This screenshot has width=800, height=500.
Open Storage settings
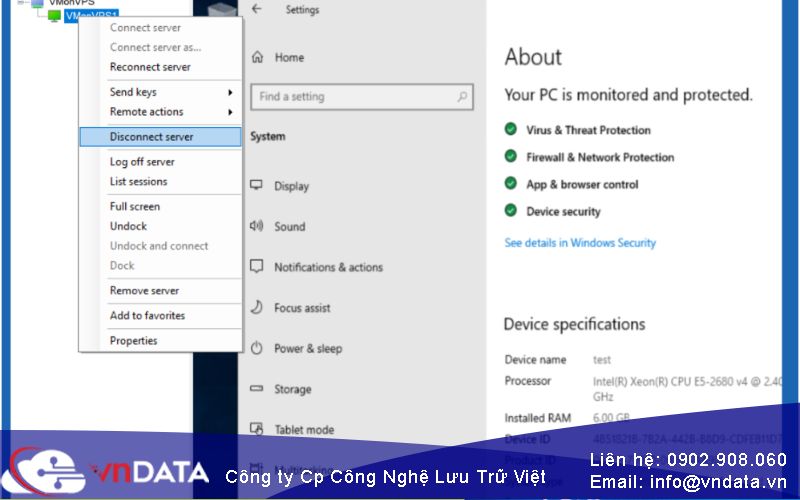293,389
